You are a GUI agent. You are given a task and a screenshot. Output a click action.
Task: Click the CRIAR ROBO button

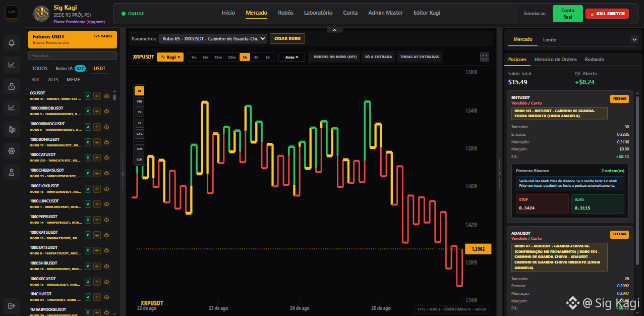coord(287,38)
